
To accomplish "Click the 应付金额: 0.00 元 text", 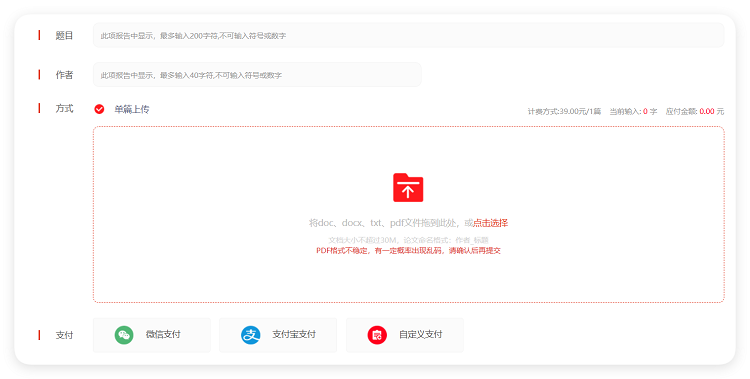I will click(x=695, y=111).
